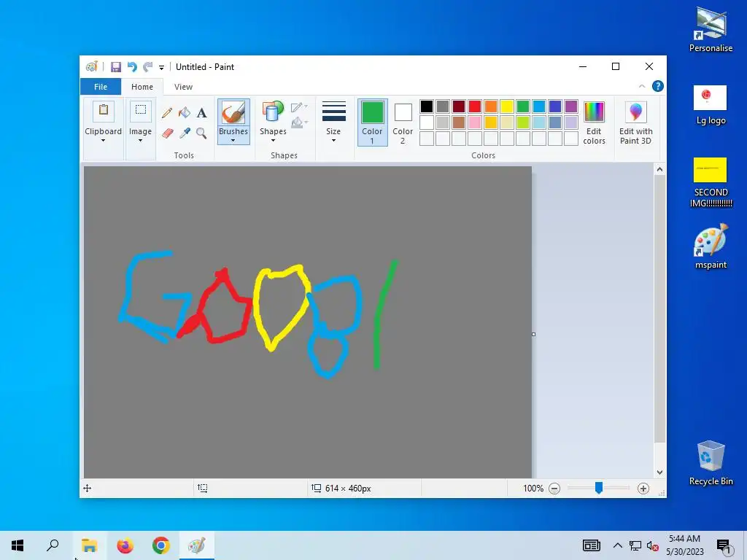The width and height of the screenshot is (747, 560).
Task: Pick the brown color swatch
Action: pos(459,122)
